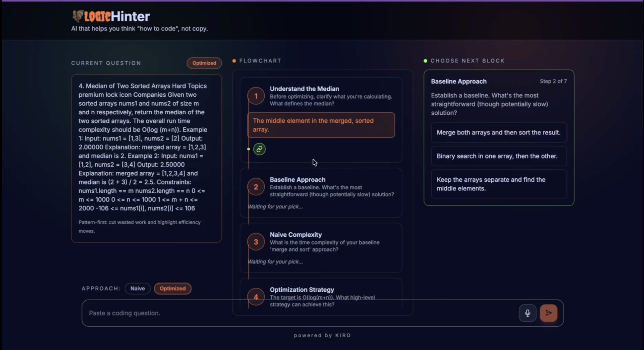Click the step 1 number circle

[256, 96]
